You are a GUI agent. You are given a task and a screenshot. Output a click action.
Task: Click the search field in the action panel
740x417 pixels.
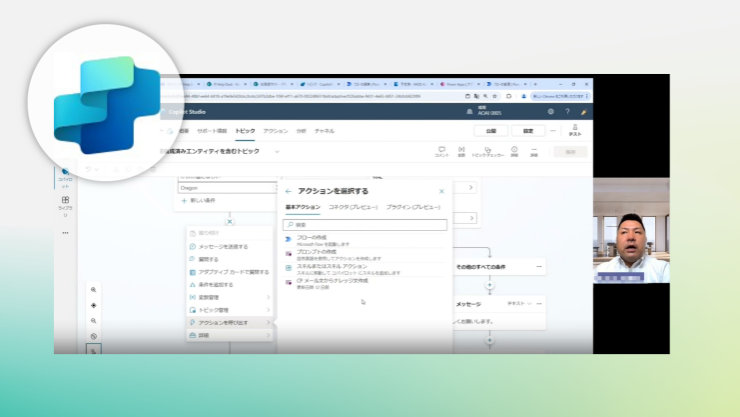coord(365,225)
